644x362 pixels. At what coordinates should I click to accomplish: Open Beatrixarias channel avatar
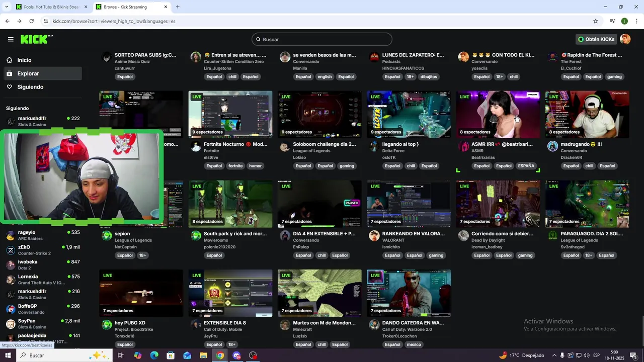pos(464,146)
